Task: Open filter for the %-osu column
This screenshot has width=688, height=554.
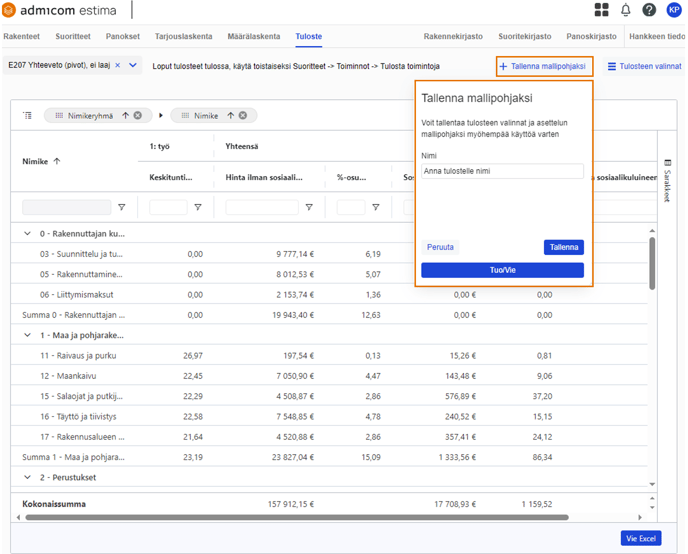Action: [x=376, y=207]
